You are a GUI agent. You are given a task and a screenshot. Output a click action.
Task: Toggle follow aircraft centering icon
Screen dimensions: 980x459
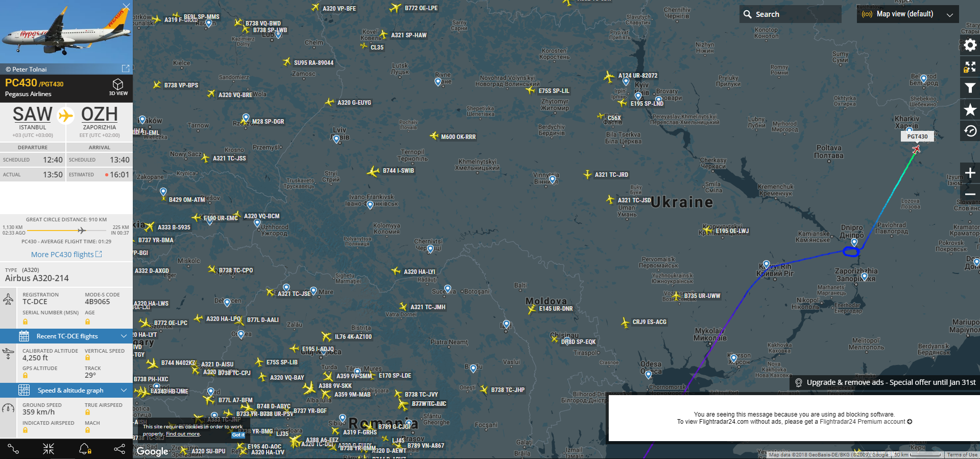49,449
